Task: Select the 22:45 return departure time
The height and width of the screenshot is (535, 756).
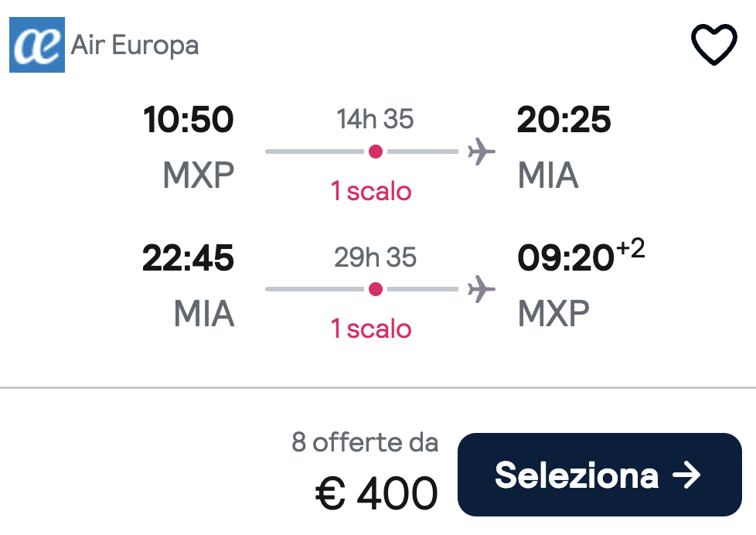Action: (188, 257)
